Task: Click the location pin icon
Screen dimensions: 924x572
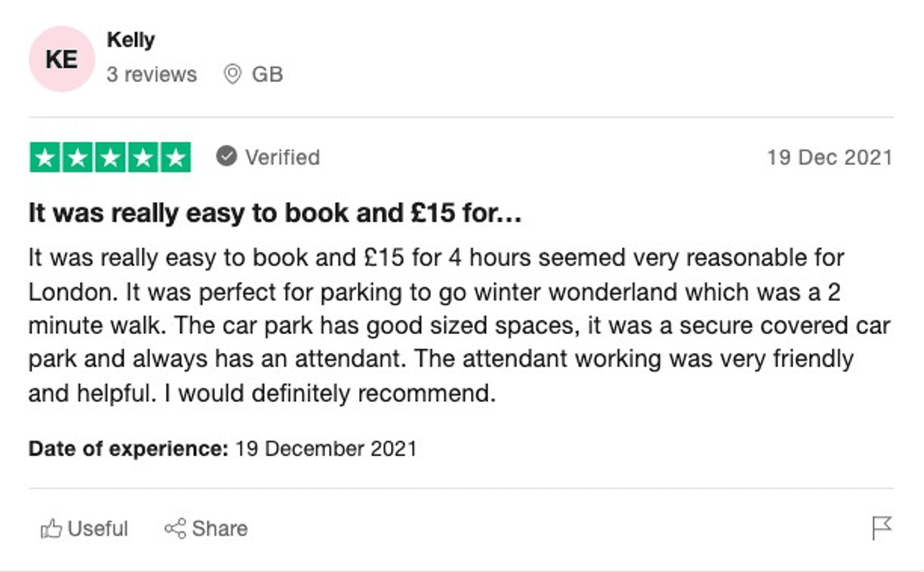Action: (232, 74)
